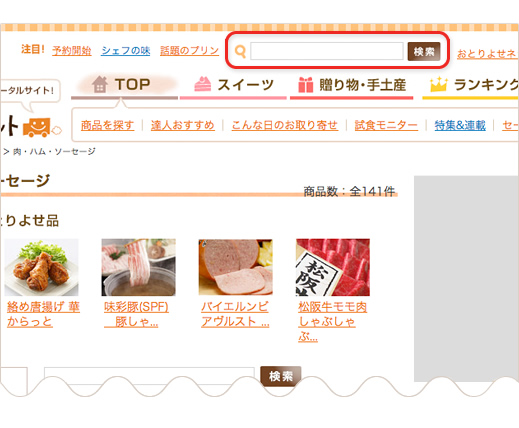Open the 商品を探す menu link
The height and width of the screenshot is (428, 519).
108,125
